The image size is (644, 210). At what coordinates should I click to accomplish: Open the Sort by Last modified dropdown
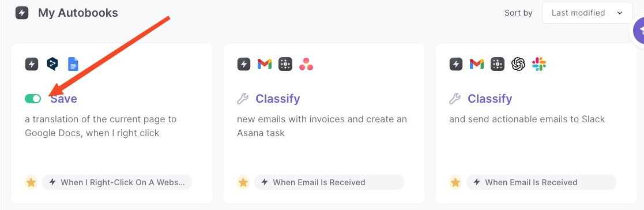(587, 13)
